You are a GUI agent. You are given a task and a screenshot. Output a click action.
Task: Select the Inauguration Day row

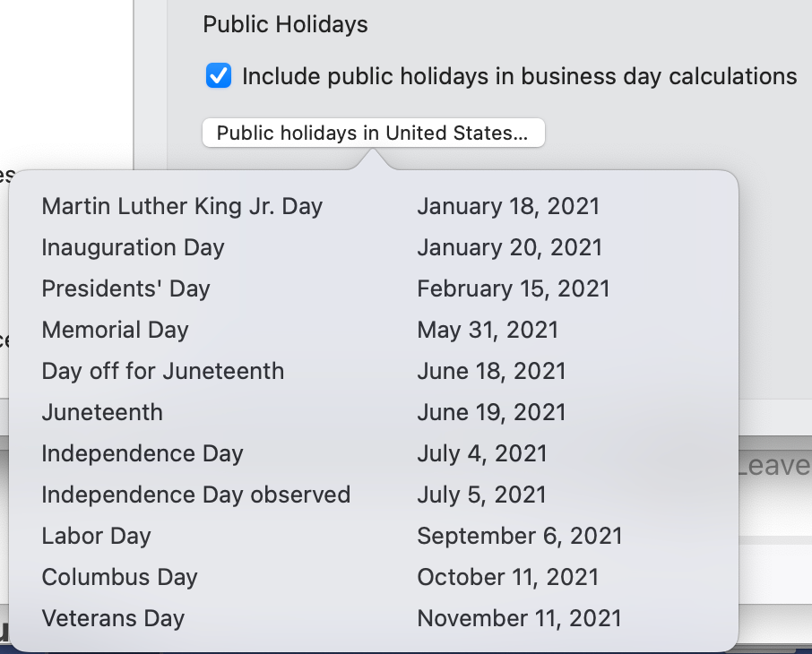[x=374, y=247]
